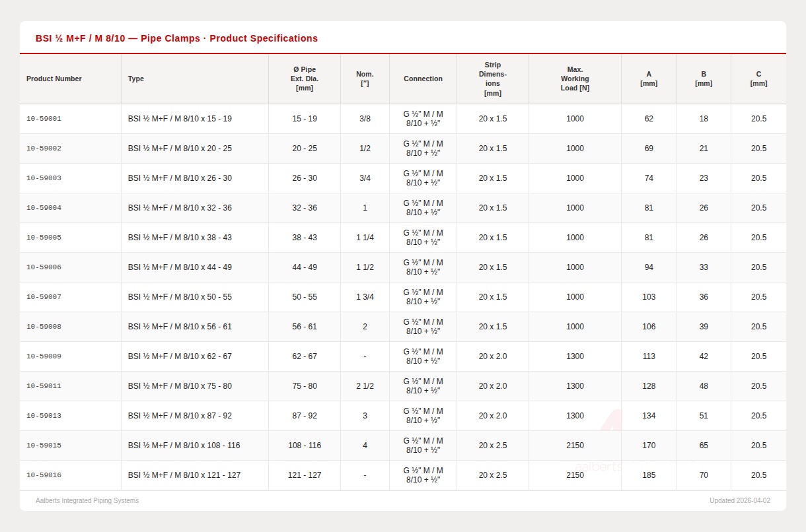Click product number 10-59006
The image size is (806, 532).
coord(44,267)
